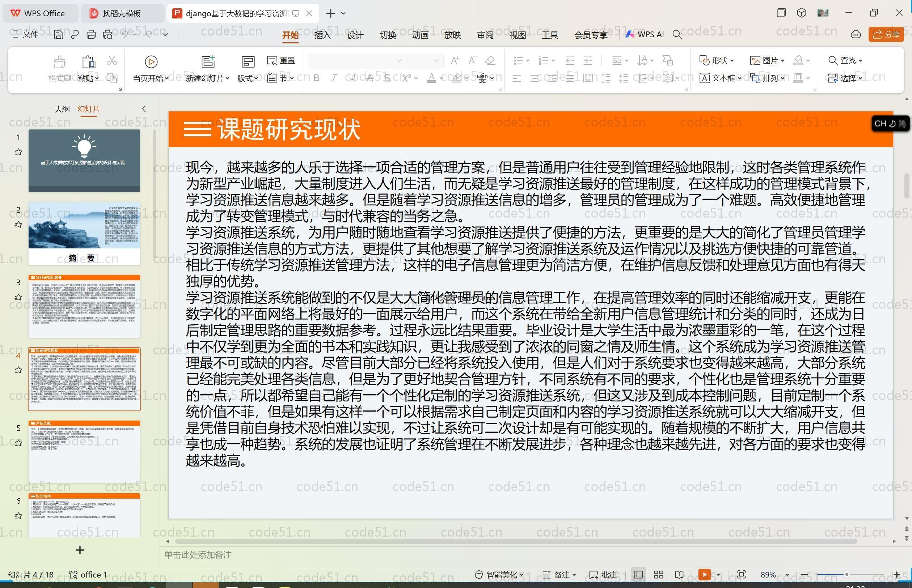Click the search magnifier icon in ribbon

(677, 35)
